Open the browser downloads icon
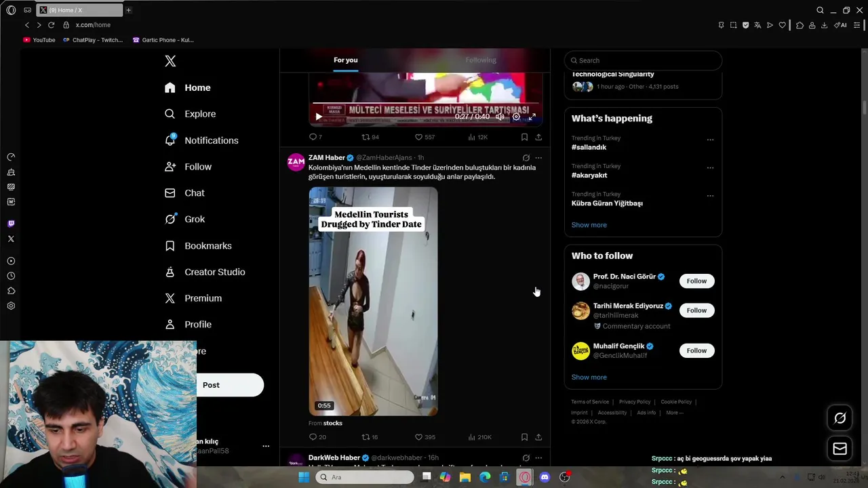Image resolution: width=868 pixels, height=488 pixels. tap(824, 25)
